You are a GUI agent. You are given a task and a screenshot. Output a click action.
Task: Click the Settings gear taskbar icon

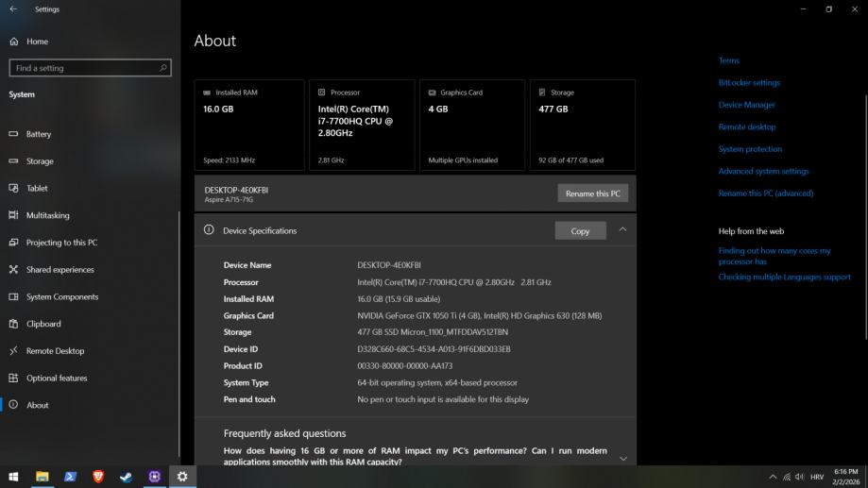[x=182, y=477]
